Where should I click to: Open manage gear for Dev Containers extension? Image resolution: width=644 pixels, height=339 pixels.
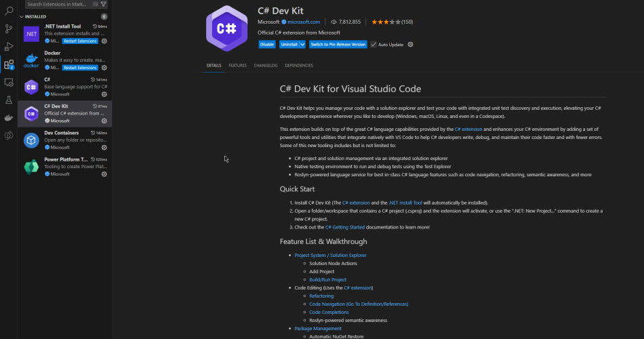point(104,147)
